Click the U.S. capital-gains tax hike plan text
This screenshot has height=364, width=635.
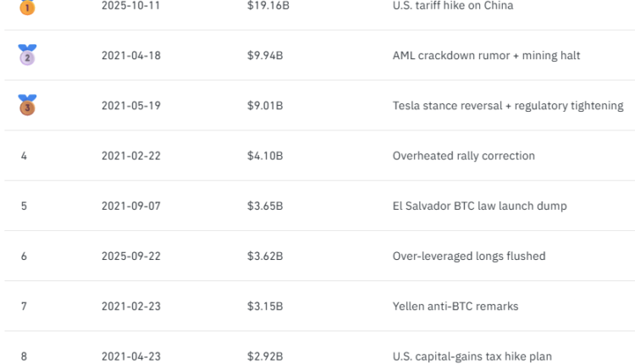(472, 356)
